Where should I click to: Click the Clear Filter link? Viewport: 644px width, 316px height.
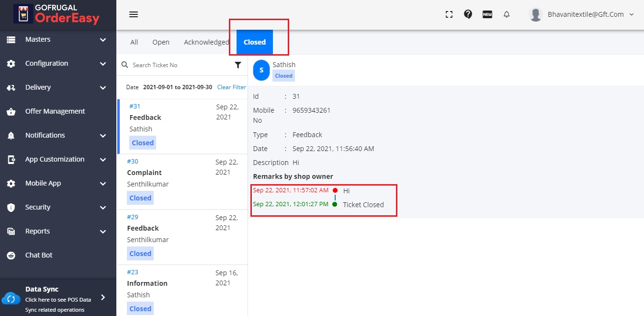click(x=232, y=87)
